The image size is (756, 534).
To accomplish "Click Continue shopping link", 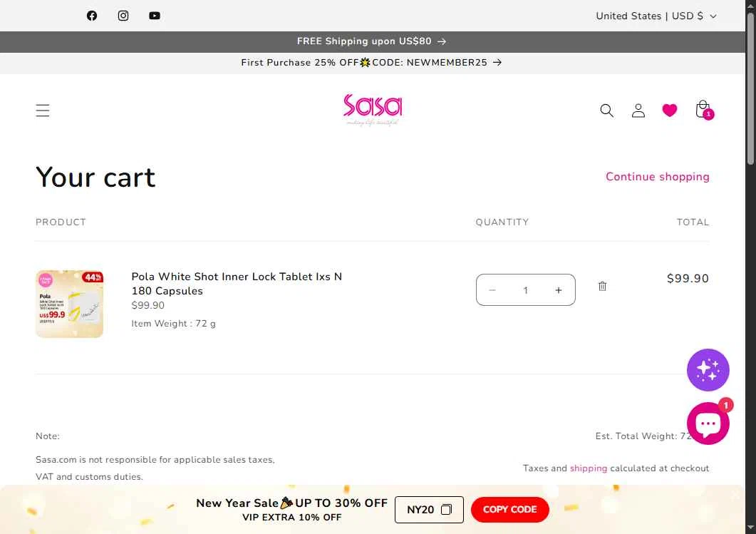I will 657,177.
